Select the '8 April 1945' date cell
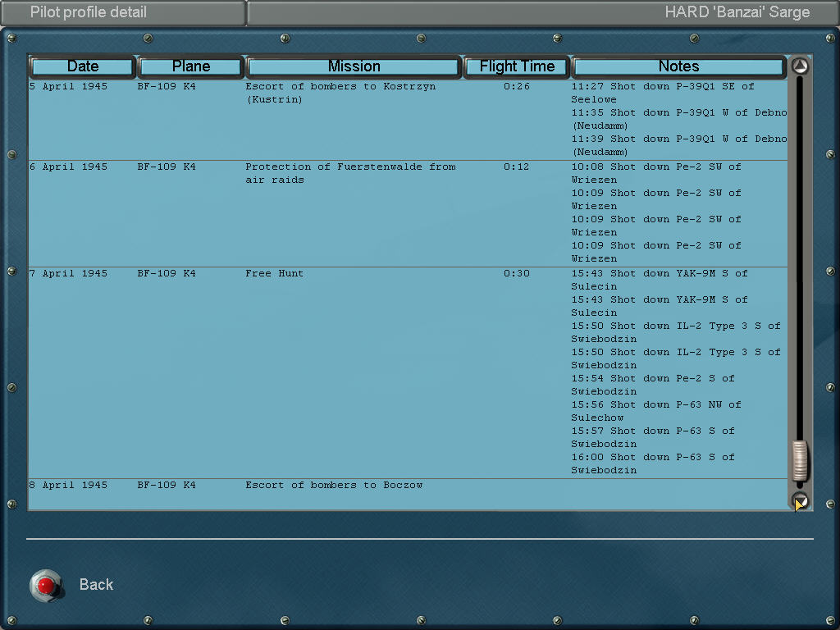The image size is (840, 630). [x=69, y=485]
